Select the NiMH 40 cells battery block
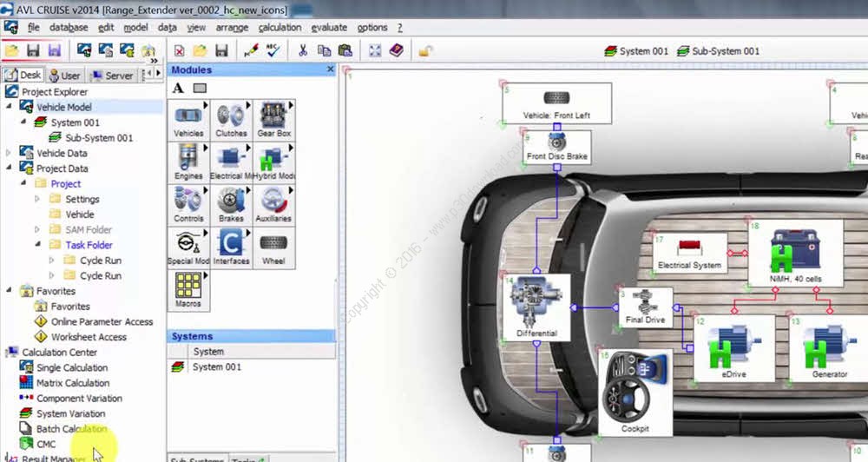Screen dimensions: 868x462 (x=795, y=254)
